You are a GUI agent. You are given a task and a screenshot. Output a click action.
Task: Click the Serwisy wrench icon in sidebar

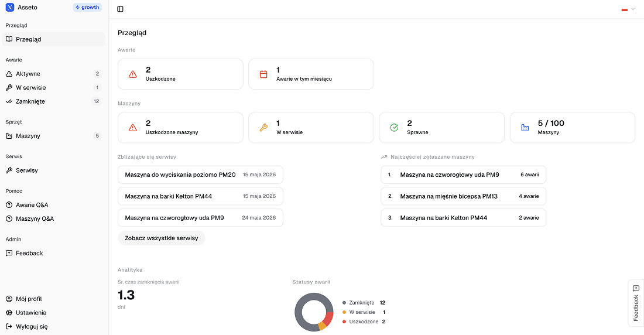pyautogui.click(x=9, y=170)
